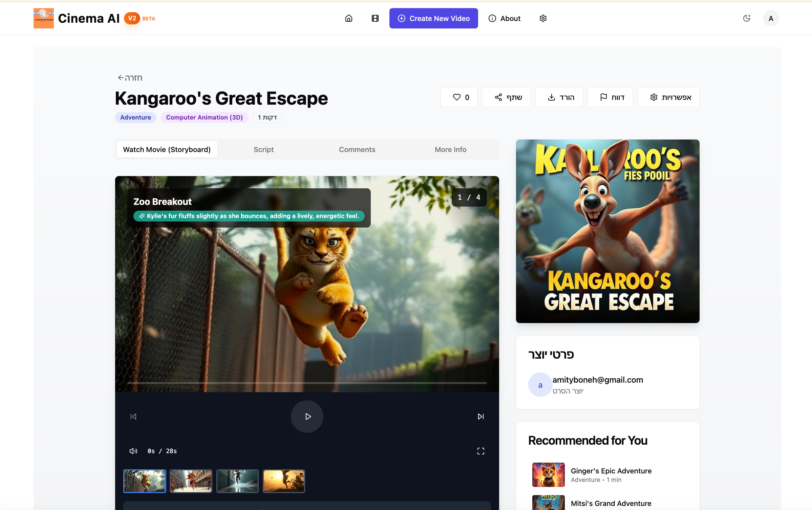Image resolution: width=812 pixels, height=510 pixels.
Task: Go to the home icon in navbar
Action: 348,18
